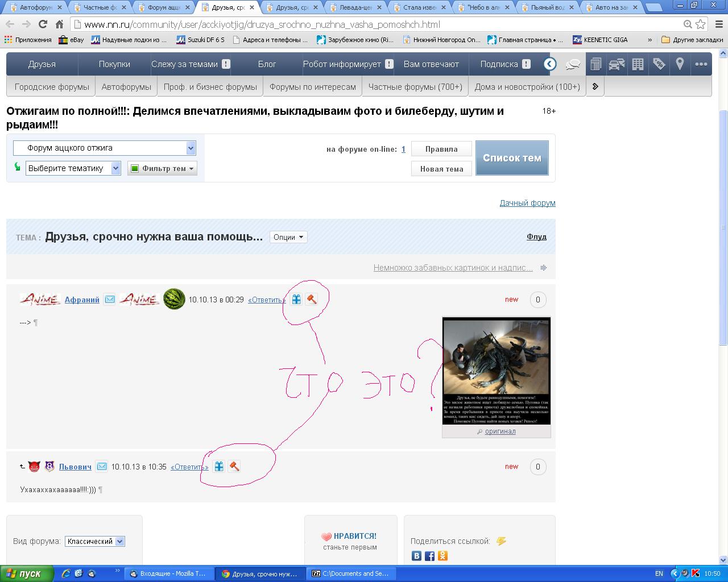
Task: Open the attached alien picture thumbnail
Action: pos(497,371)
